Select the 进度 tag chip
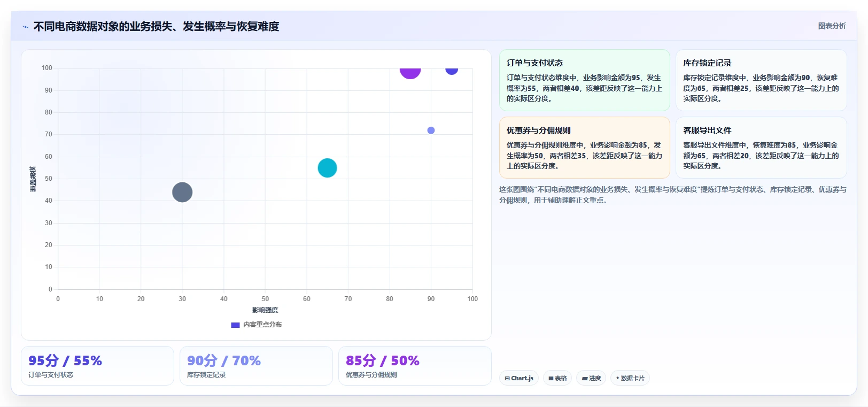 pos(591,378)
